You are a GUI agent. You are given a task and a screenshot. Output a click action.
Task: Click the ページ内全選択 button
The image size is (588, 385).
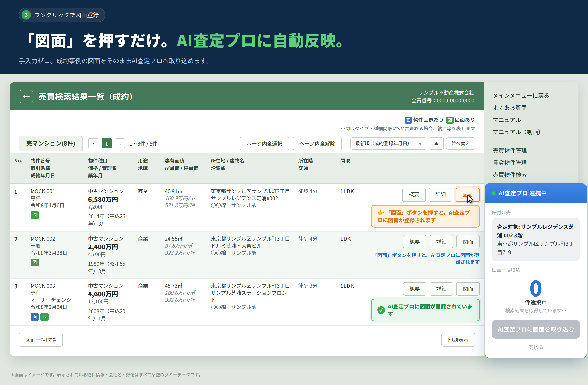(264, 143)
